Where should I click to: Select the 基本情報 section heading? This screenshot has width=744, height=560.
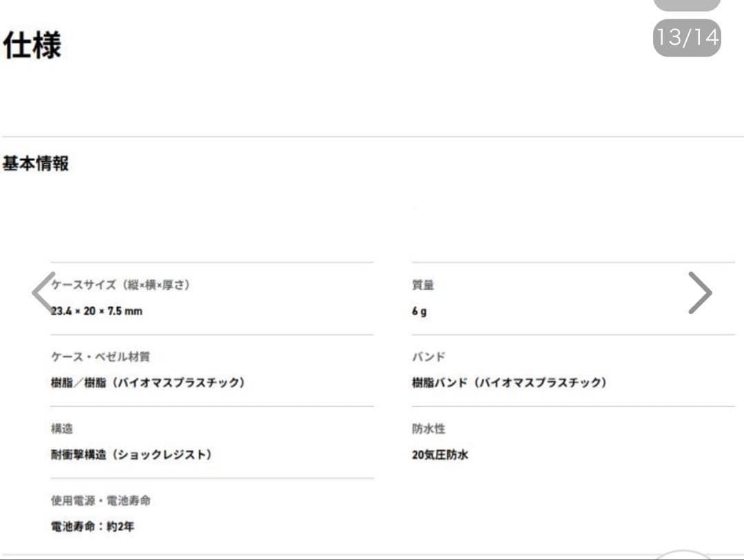pos(36,164)
